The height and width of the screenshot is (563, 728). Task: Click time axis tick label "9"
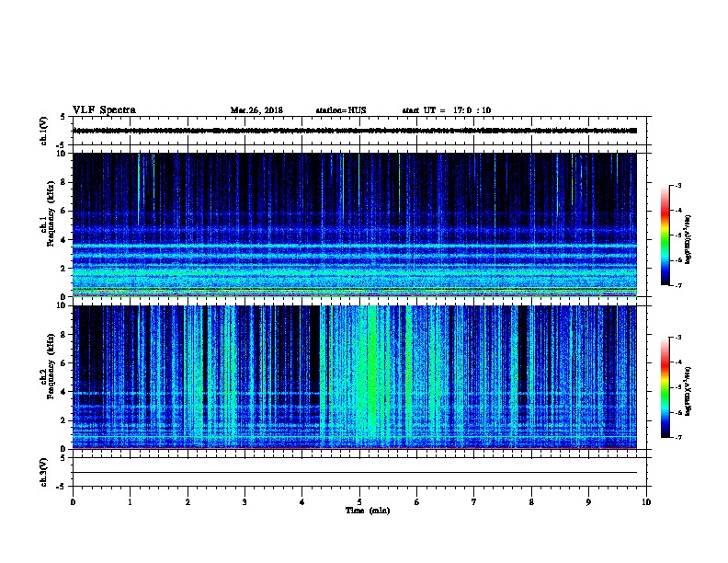click(x=588, y=501)
